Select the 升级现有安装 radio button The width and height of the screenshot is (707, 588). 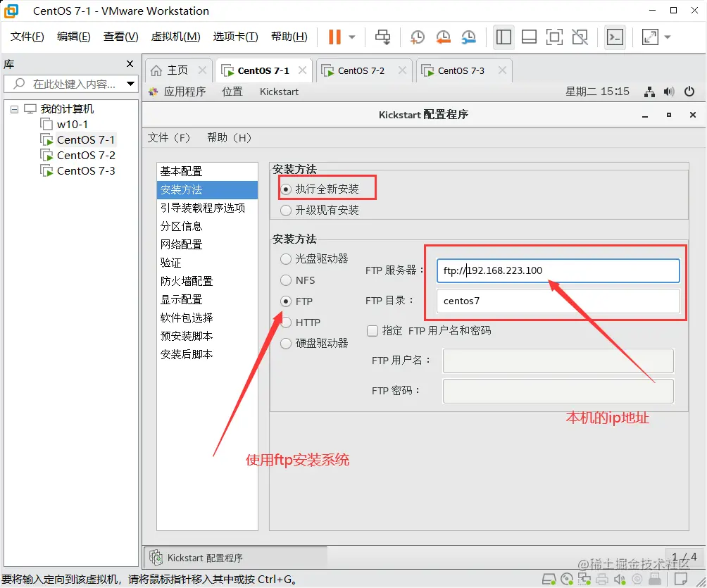pos(286,211)
